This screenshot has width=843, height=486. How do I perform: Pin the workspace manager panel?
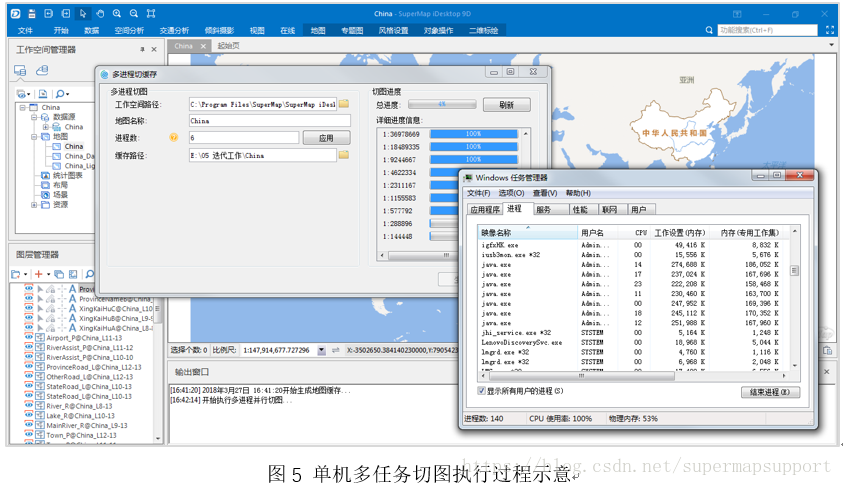142,49
